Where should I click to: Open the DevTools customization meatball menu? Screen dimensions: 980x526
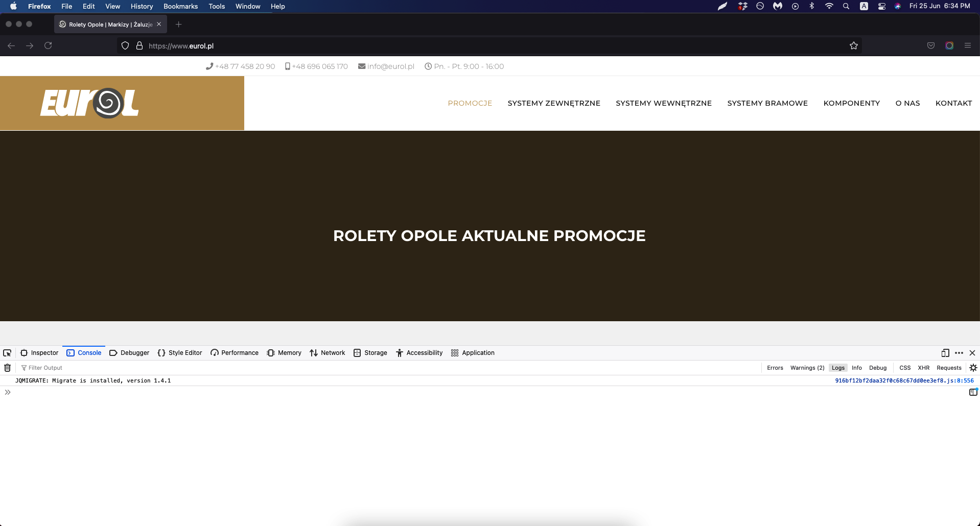tap(958, 353)
